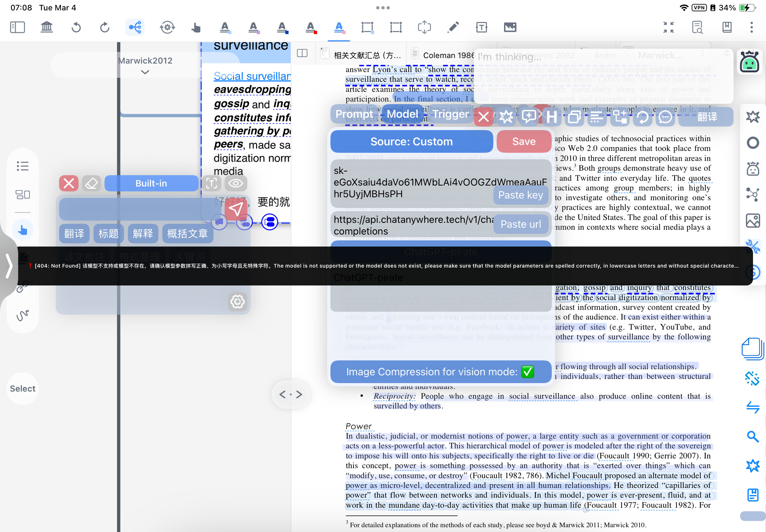The height and width of the screenshot is (532, 766).
Task: Open the bookmarks icon
Action: point(727,27)
